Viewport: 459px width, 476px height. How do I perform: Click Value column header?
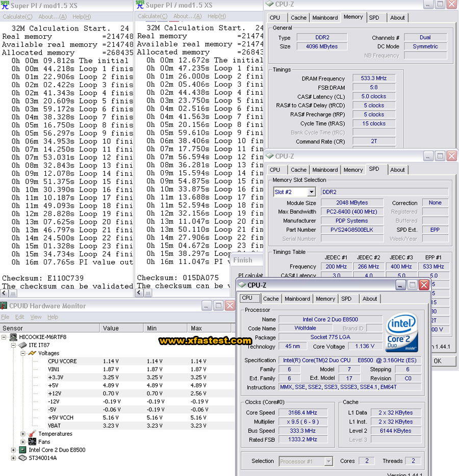tap(121, 328)
